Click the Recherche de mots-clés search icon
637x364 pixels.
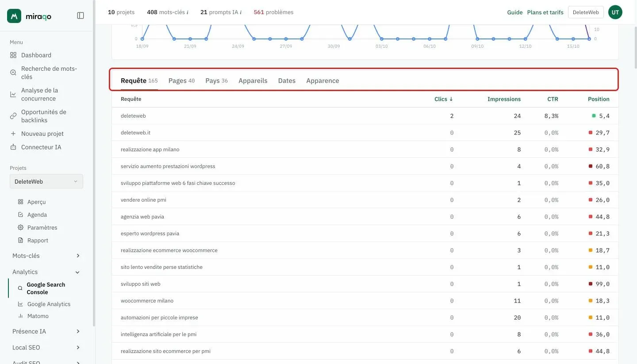[x=13, y=73]
